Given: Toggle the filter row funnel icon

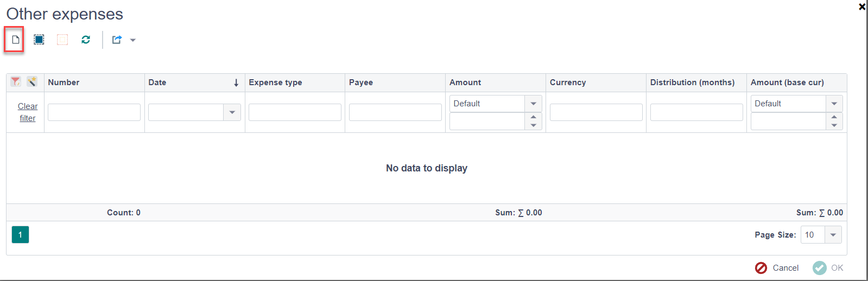Looking at the screenshot, I should click(16, 82).
